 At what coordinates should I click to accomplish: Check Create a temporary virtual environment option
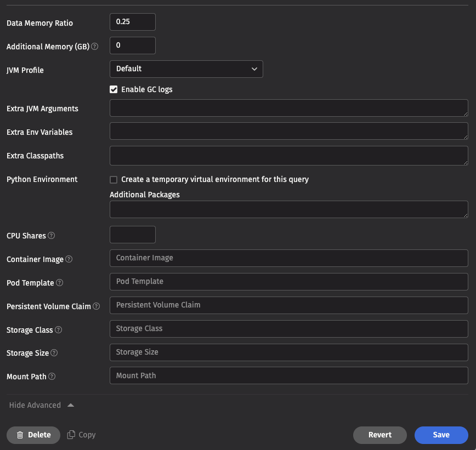pyautogui.click(x=114, y=179)
